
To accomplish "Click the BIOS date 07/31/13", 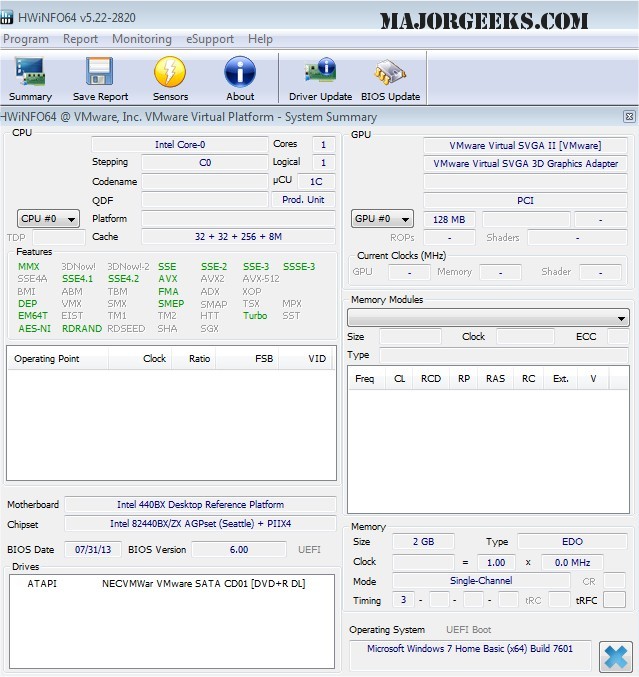I will pos(93,550).
